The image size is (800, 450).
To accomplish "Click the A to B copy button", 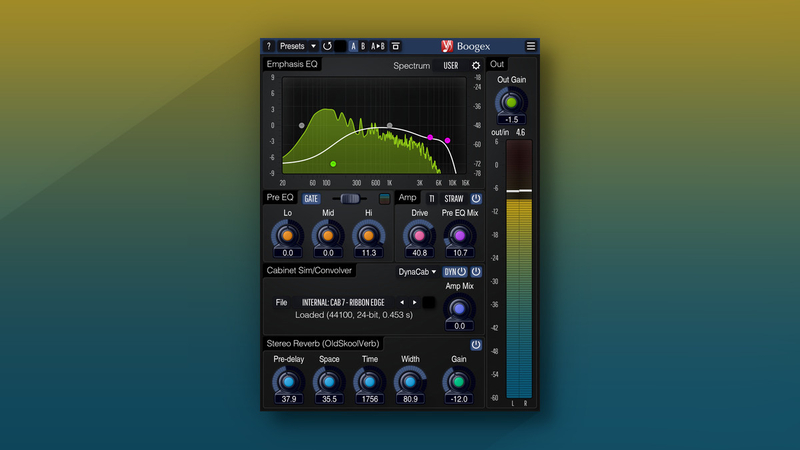I will [x=378, y=46].
